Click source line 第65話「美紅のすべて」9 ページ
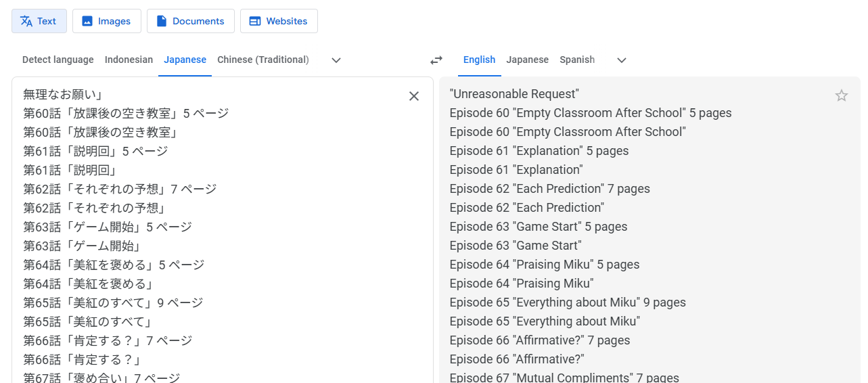Image resolution: width=868 pixels, height=383 pixels. [x=113, y=302]
